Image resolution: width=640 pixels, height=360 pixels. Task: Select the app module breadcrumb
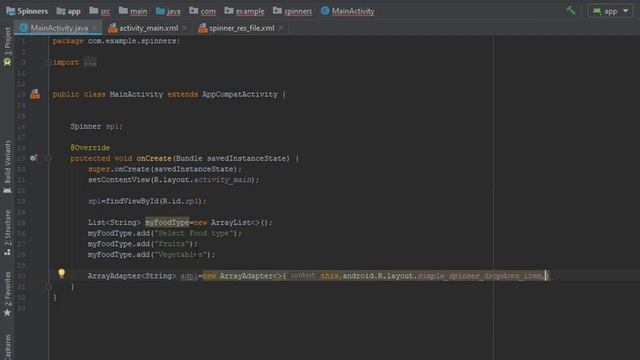pyautogui.click(x=69, y=11)
